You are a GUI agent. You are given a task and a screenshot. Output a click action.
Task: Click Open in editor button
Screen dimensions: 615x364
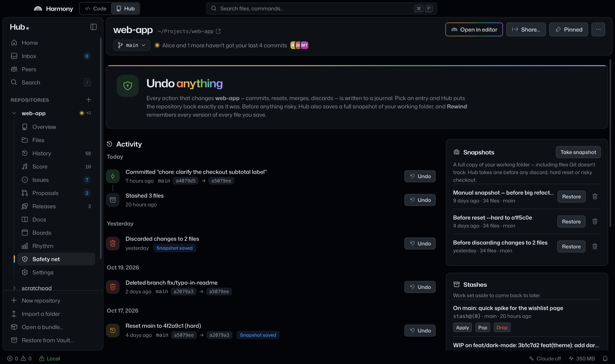coord(474,29)
